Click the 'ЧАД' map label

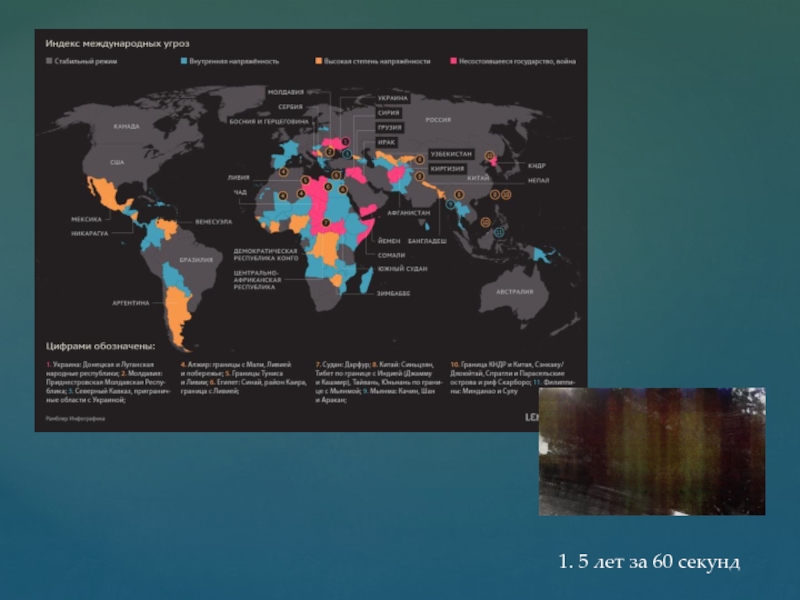[x=240, y=192]
